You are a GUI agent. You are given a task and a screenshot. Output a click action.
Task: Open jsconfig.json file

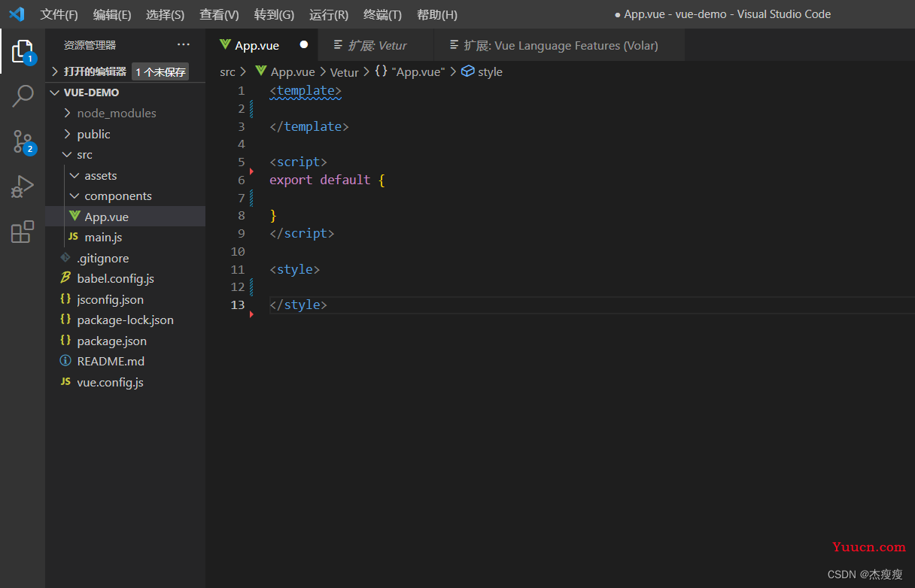(x=125, y=299)
